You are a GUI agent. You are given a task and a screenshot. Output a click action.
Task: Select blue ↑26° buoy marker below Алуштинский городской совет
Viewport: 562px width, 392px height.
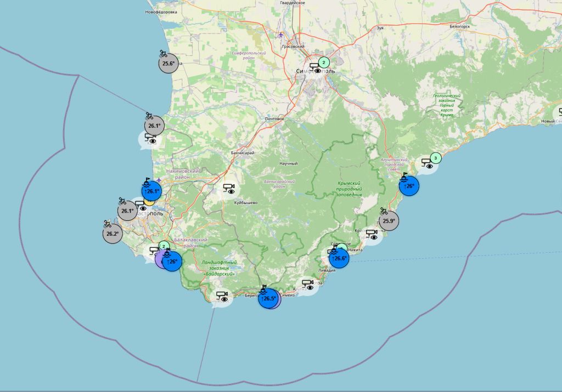(x=409, y=186)
